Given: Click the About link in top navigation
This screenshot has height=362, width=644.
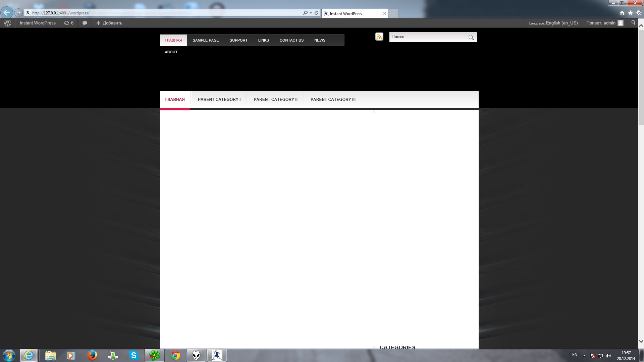Looking at the screenshot, I should tap(171, 52).
